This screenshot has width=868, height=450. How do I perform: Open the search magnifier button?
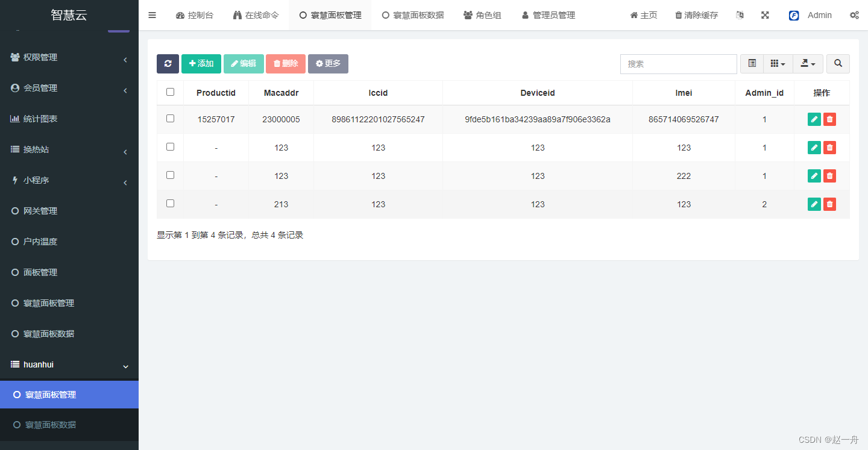pos(838,64)
